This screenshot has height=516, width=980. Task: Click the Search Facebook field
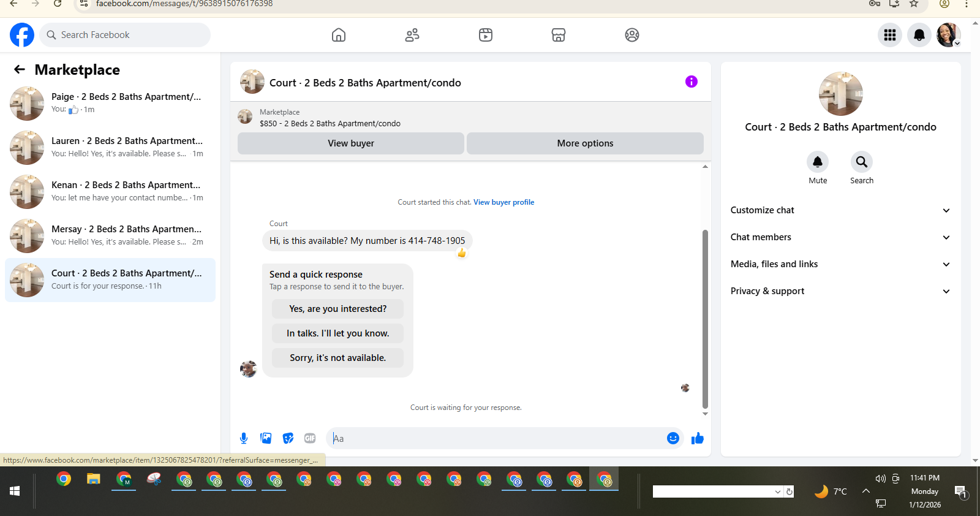(x=126, y=35)
